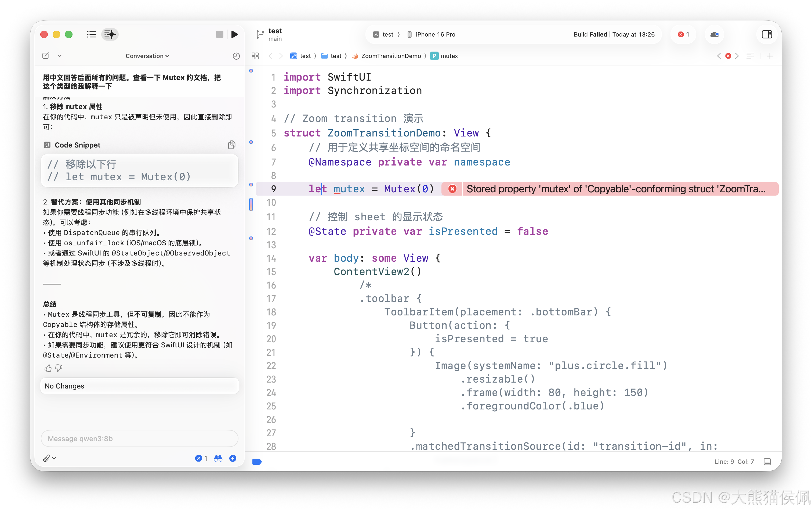Click the change bar next to line 10
The height and width of the screenshot is (511, 812).
point(251,204)
